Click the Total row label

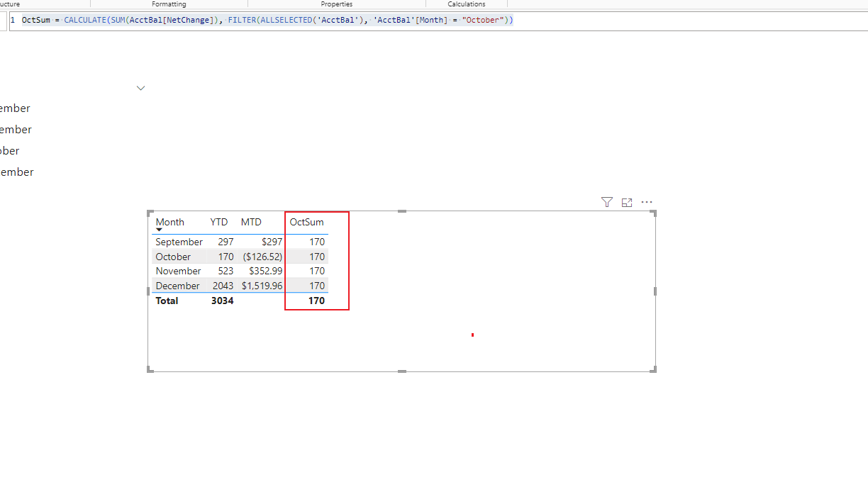[167, 301]
